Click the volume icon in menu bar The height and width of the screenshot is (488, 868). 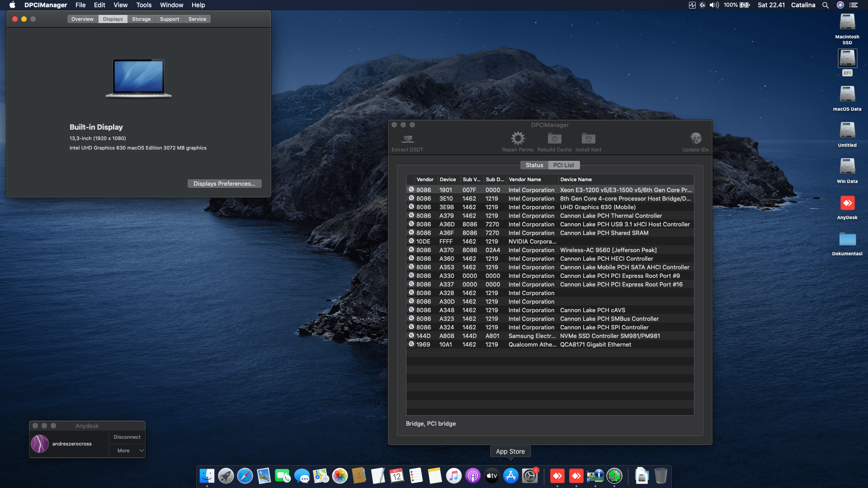pyautogui.click(x=714, y=5)
